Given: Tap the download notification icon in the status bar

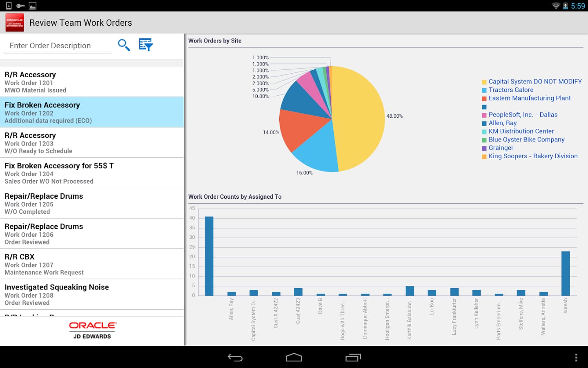Looking at the screenshot, I should click(9, 6).
